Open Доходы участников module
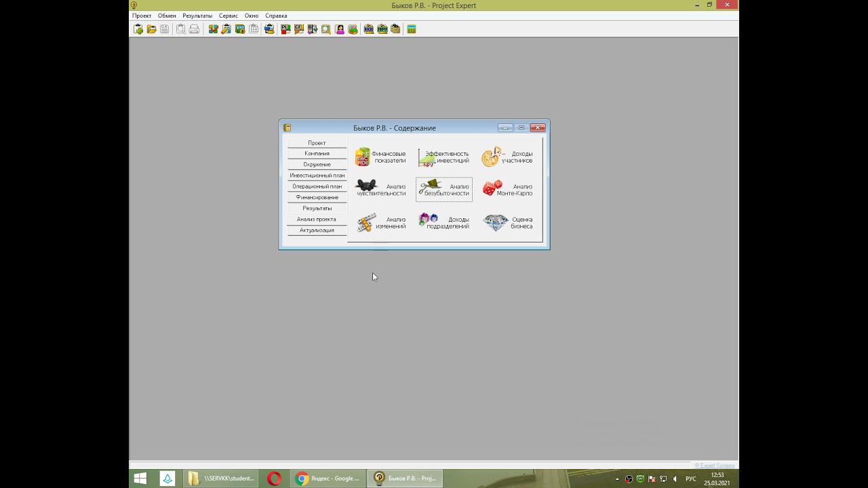 click(x=507, y=157)
